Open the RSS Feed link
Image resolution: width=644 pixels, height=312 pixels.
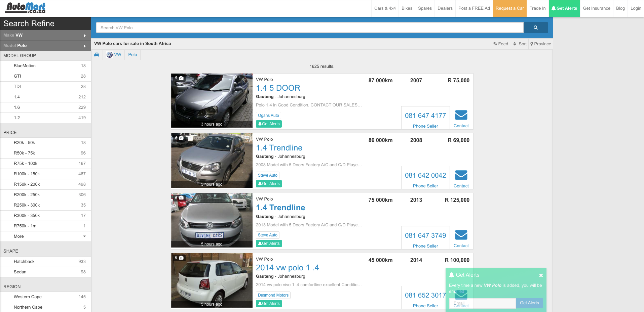[501, 44]
